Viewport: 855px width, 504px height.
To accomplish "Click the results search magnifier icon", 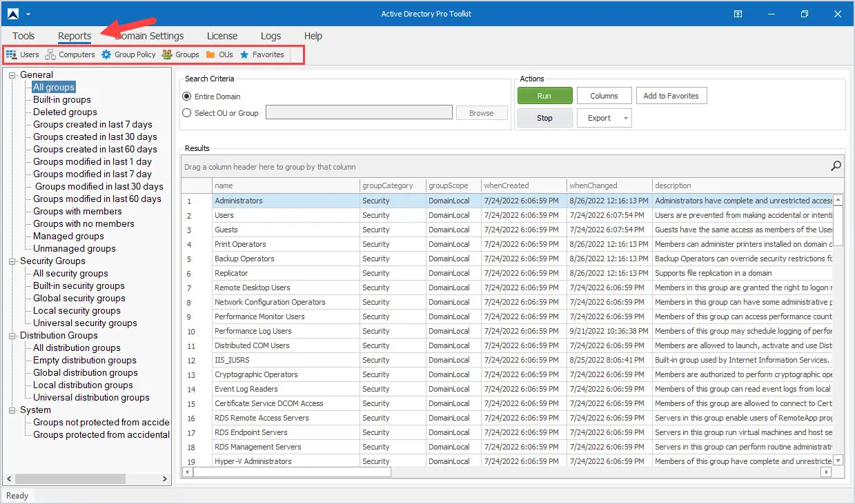I will click(x=836, y=166).
